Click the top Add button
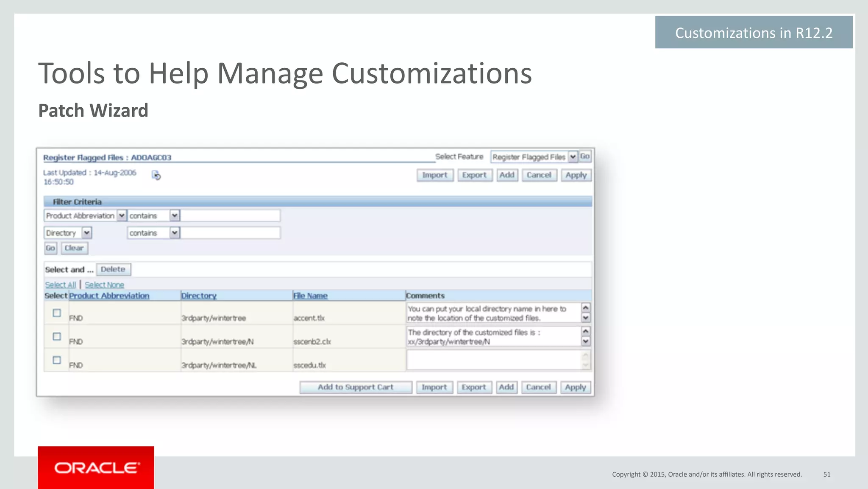 [507, 175]
